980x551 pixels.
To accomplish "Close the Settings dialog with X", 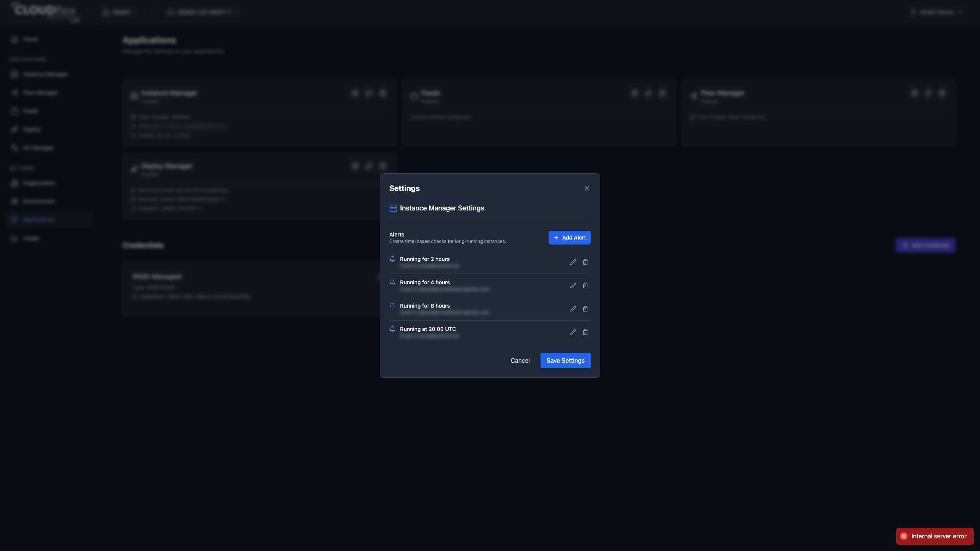I will coord(587,188).
